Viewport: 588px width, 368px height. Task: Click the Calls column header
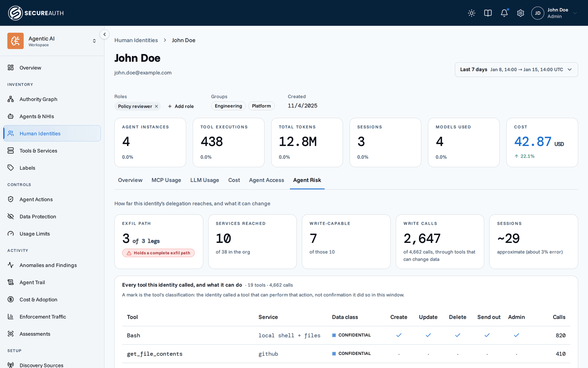coord(559,317)
